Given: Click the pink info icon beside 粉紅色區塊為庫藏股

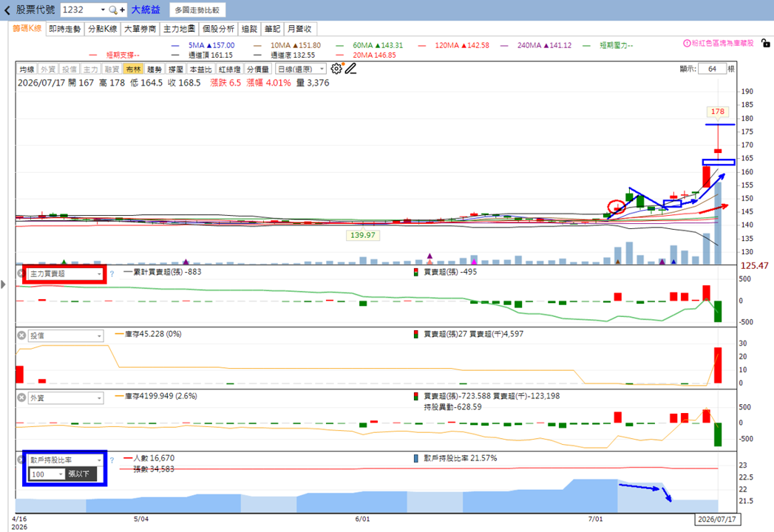Looking at the screenshot, I should (686, 43).
